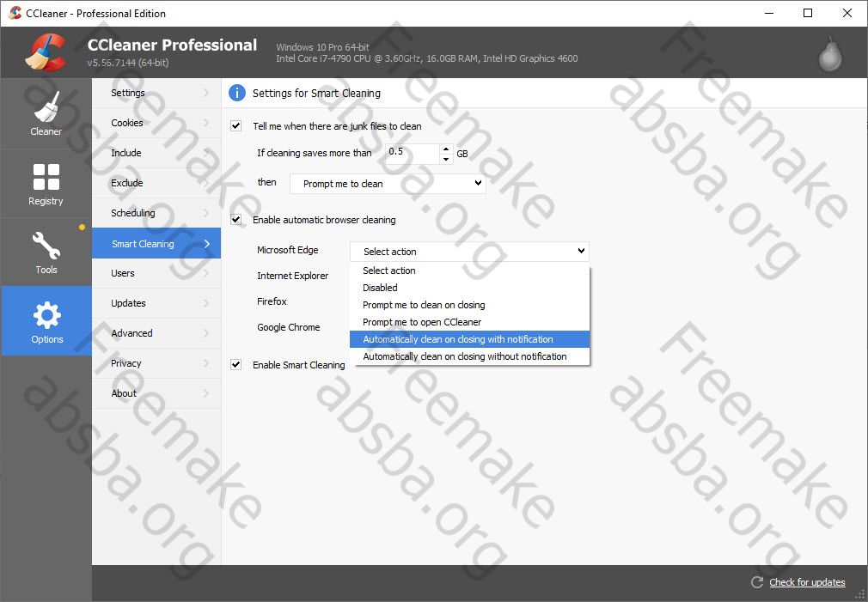This screenshot has height=602, width=868.
Task: Open the Scheduling options page
Action: pos(156,212)
